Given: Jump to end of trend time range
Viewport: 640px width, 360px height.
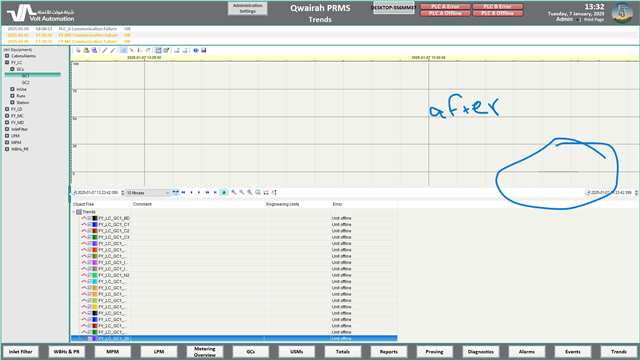Looking at the screenshot, I should (215, 192).
